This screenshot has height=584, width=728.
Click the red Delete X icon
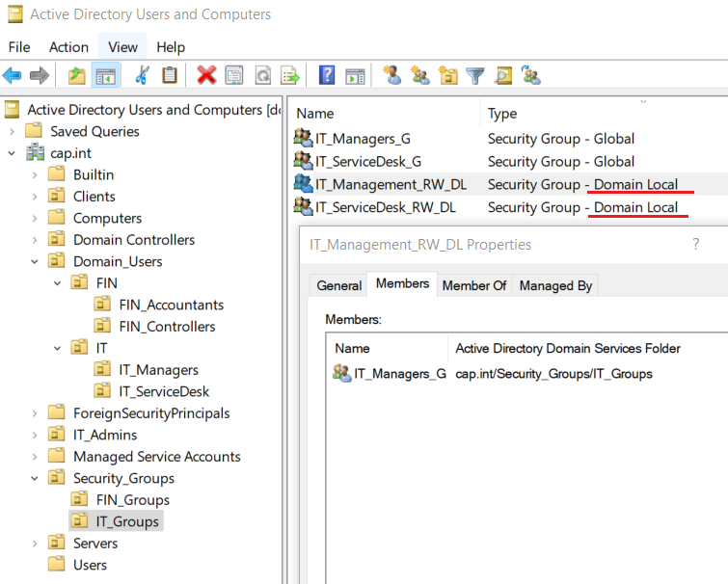click(206, 75)
